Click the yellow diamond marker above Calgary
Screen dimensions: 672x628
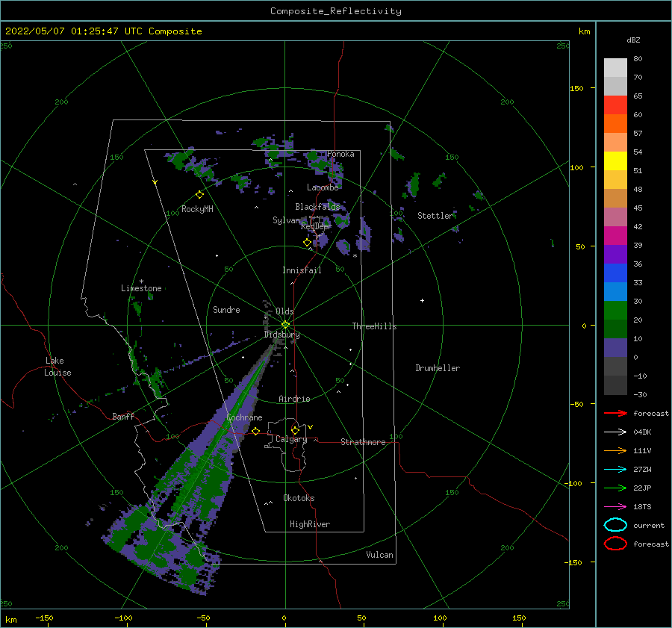295,430
